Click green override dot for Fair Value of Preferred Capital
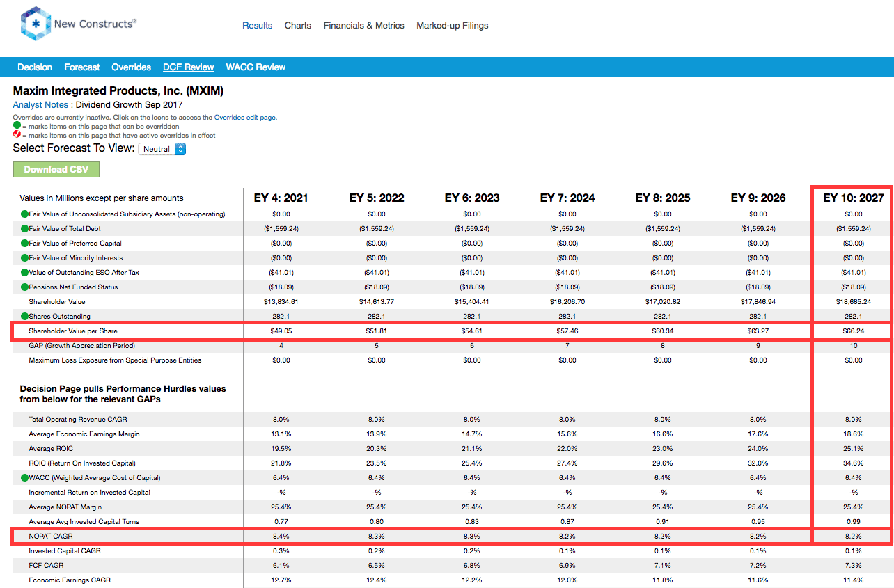Screen dimensions: 894x588 [24, 243]
